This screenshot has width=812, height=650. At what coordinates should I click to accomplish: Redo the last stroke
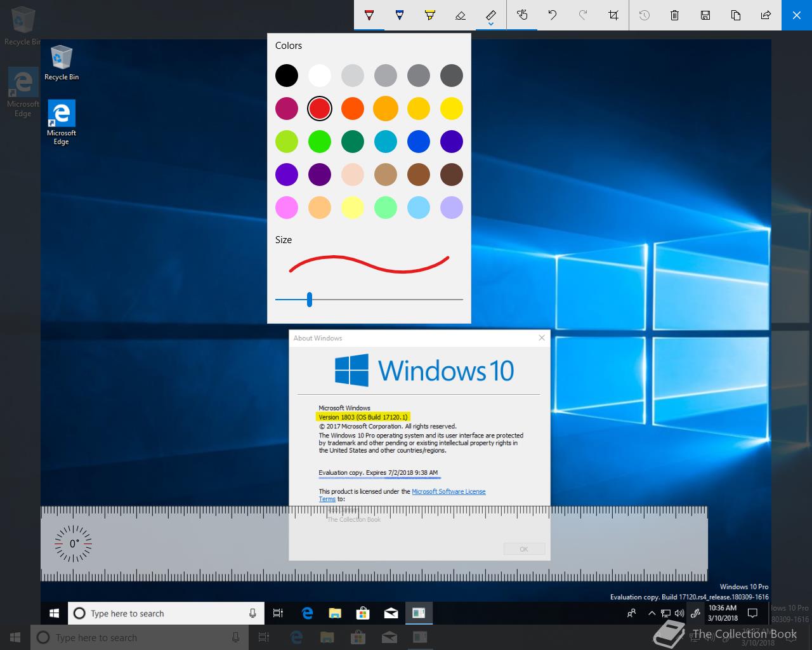583,15
